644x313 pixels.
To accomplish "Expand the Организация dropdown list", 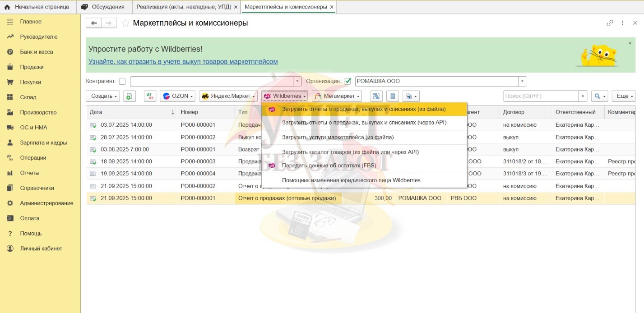I will pos(522,82).
